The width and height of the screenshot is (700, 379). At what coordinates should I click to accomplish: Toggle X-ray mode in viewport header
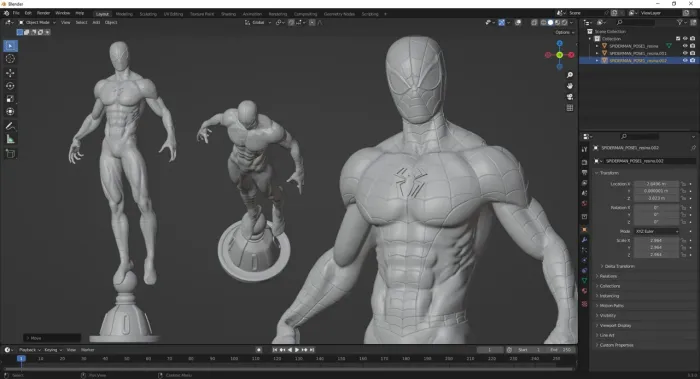click(x=534, y=22)
